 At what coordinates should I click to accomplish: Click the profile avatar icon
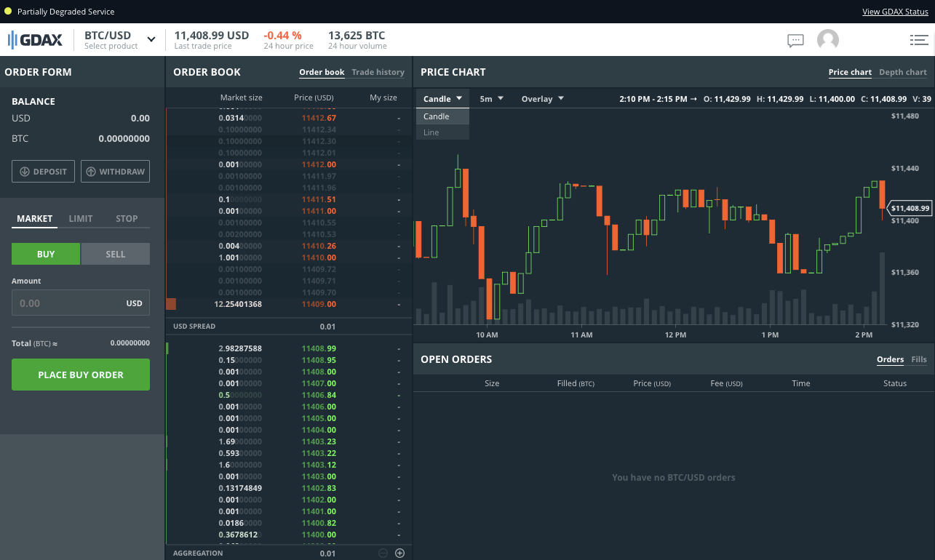827,40
